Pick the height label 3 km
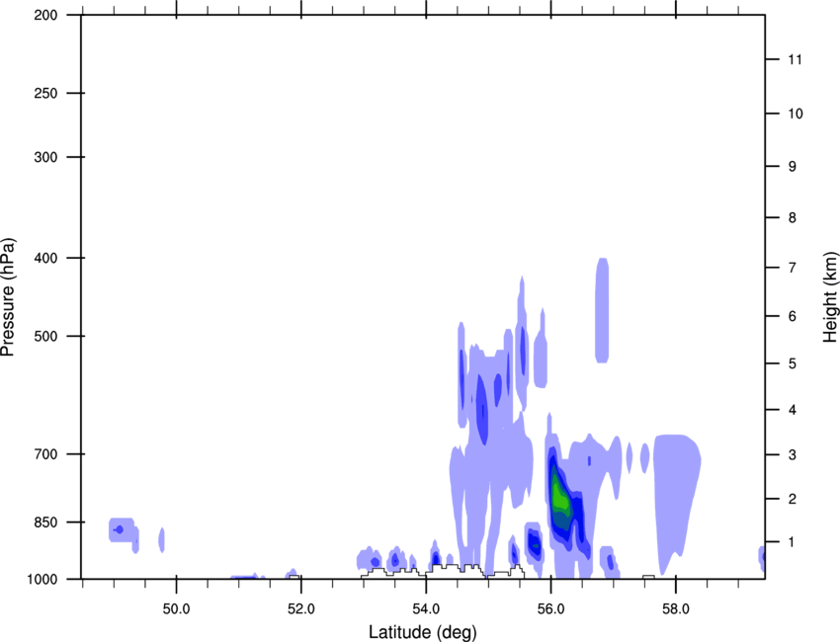The width and height of the screenshot is (840, 642). coord(793,455)
